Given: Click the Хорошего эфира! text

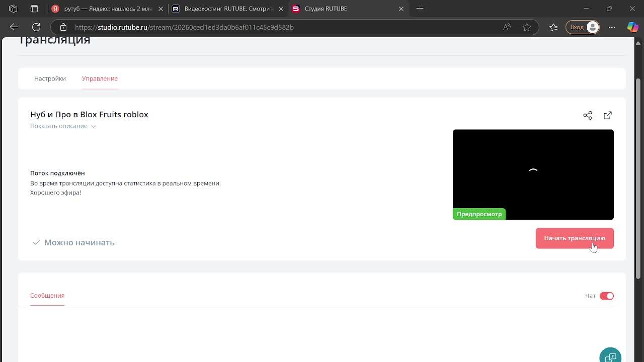Looking at the screenshot, I should click(x=55, y=193).
